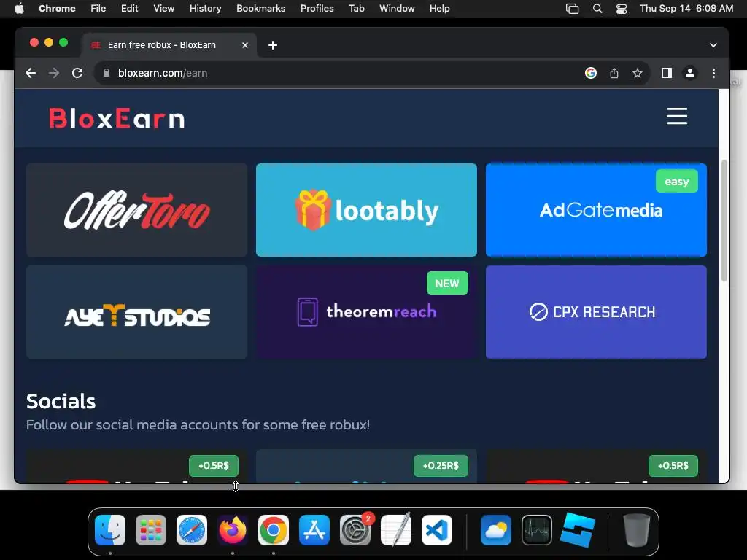This screenshot has height=560, width=747.
Task: Click the Socials heading
Action: (x=61, y=402)
